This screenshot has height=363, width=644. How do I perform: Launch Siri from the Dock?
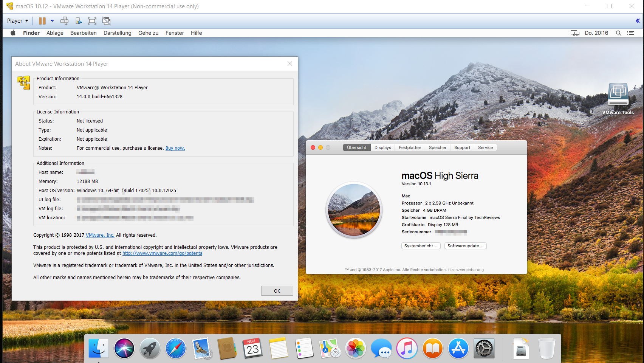pos(124,348)
